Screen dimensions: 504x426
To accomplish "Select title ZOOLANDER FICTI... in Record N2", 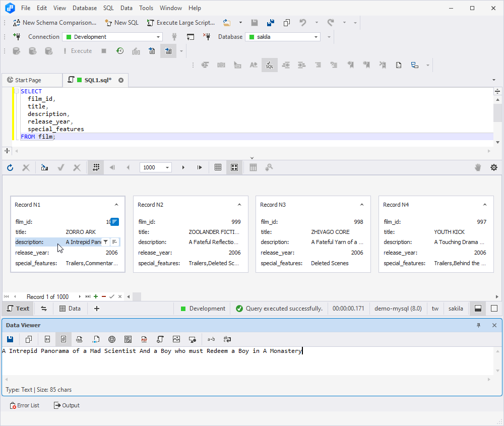I will 214,232.
